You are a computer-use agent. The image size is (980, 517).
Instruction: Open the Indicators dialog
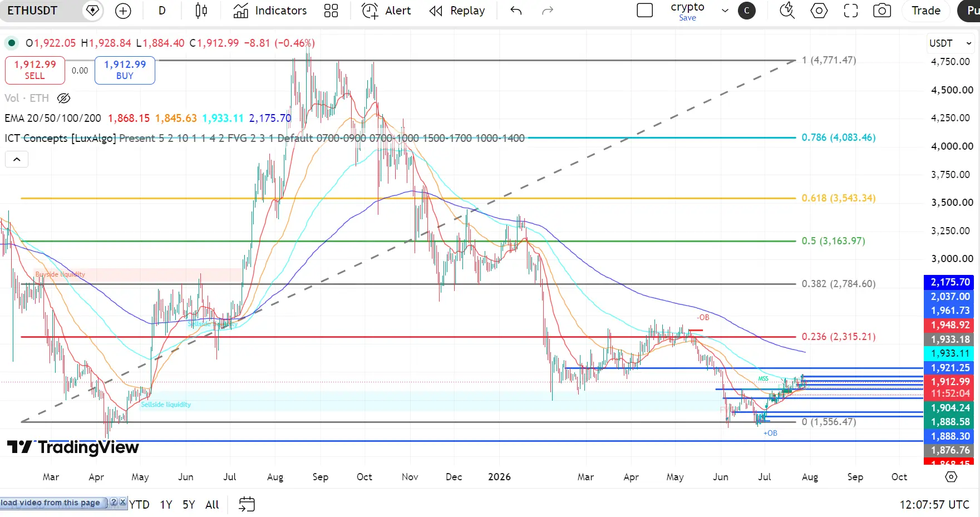point(270,11)
